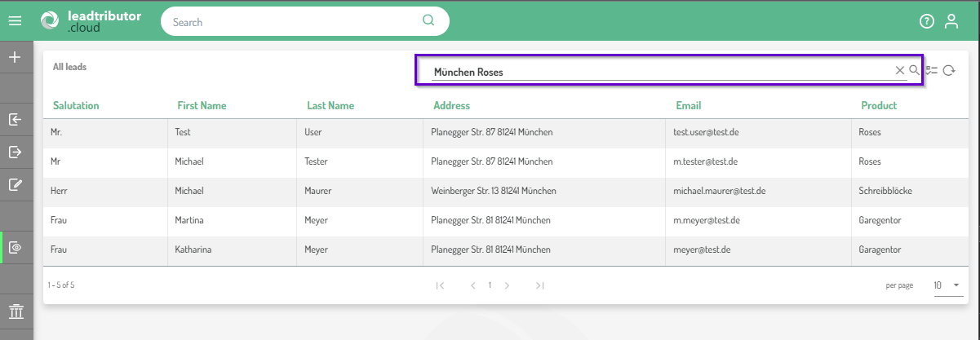Screen dimensions: 980x340
Task: Select the edit pencil sidebar icon
Action: [15, 184]
